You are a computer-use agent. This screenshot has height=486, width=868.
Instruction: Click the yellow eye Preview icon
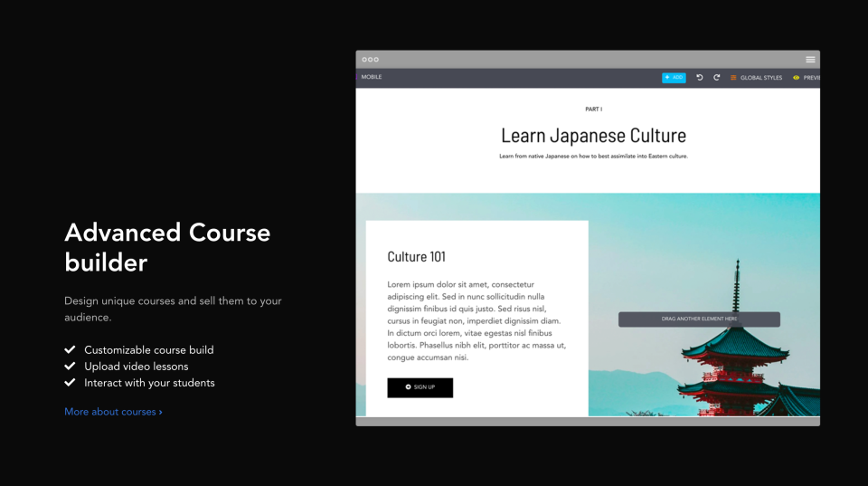[796, 78]
